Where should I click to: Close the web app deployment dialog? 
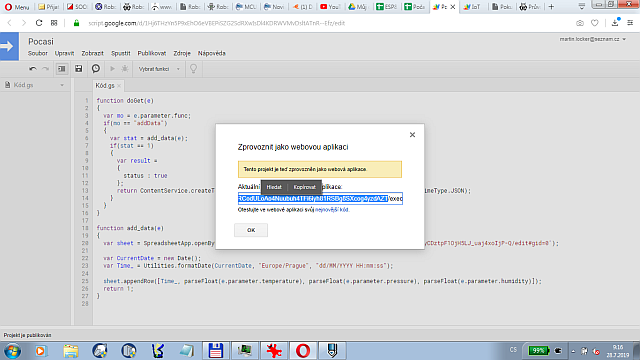[x=412, y=135]
